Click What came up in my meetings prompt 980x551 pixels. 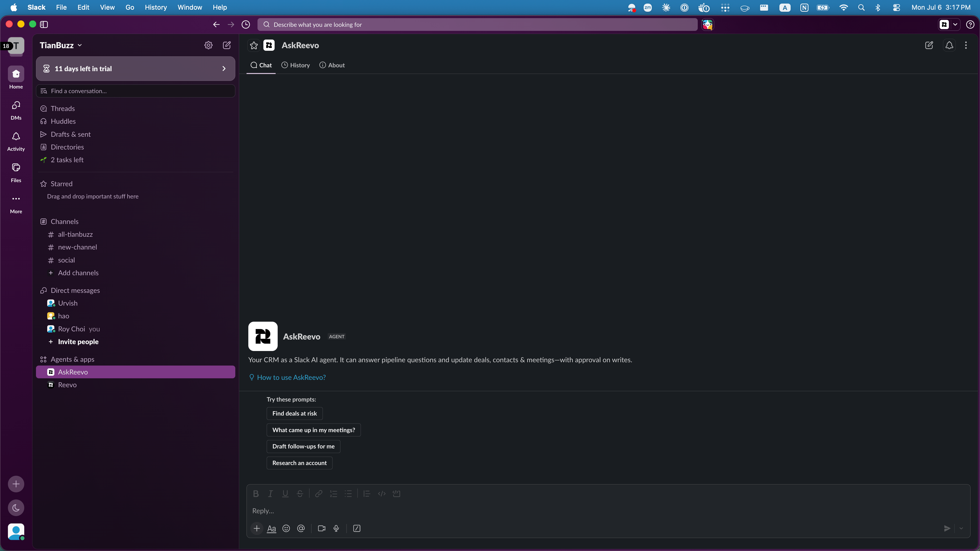click(313, 430)
